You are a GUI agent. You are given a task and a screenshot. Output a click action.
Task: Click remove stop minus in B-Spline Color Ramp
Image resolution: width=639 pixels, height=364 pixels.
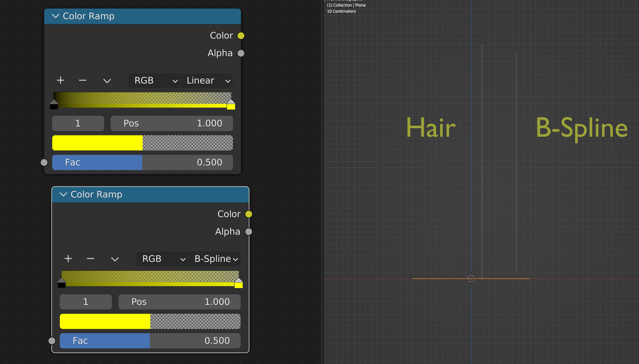tap(90, 259)
